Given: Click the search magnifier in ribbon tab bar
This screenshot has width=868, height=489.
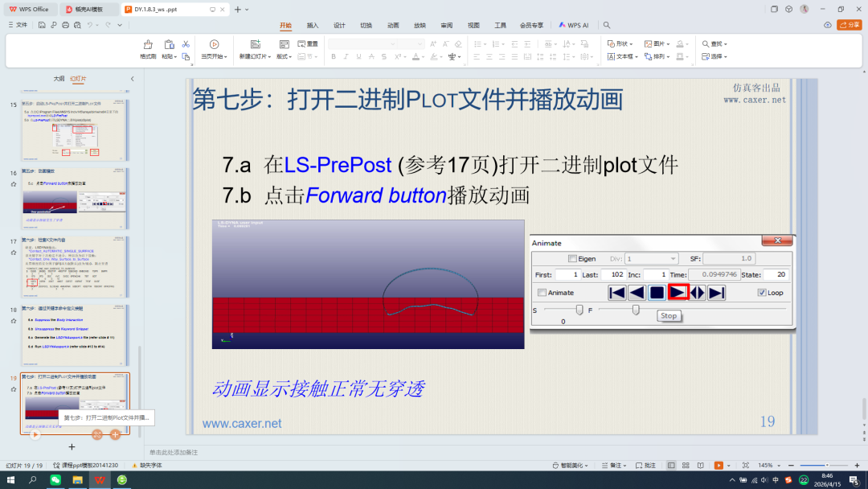Looking at the screenshot, I should pos(607,25).
